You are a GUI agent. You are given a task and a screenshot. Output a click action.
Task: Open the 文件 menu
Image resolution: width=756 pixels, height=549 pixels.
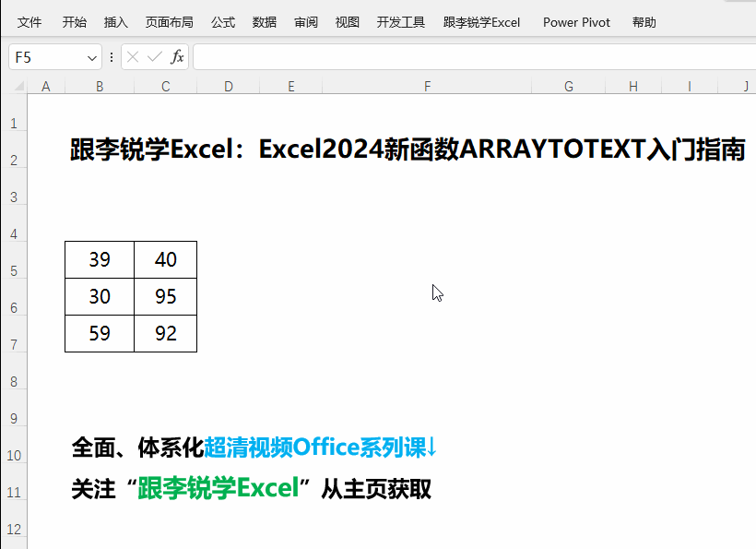tap(30, 22)
